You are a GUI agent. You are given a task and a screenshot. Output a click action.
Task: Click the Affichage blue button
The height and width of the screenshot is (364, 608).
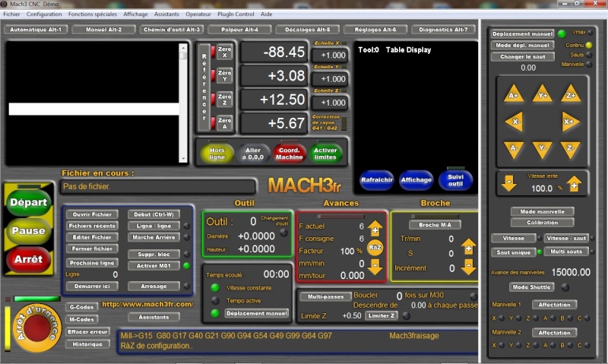[416, 180]
